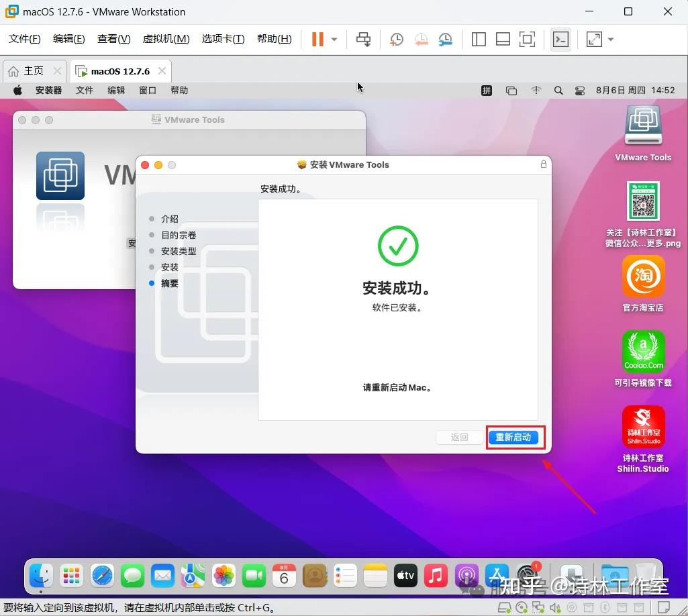
Task: Open Notes from the Dock
Action: (x=375, y=575)
